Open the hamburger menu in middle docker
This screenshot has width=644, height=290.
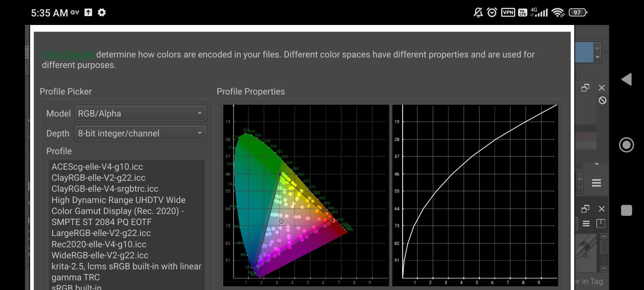pos(596,183)
